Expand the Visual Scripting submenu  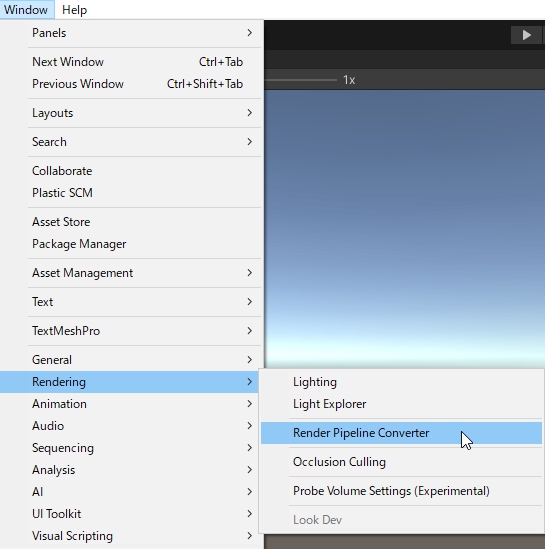[130, 536]
